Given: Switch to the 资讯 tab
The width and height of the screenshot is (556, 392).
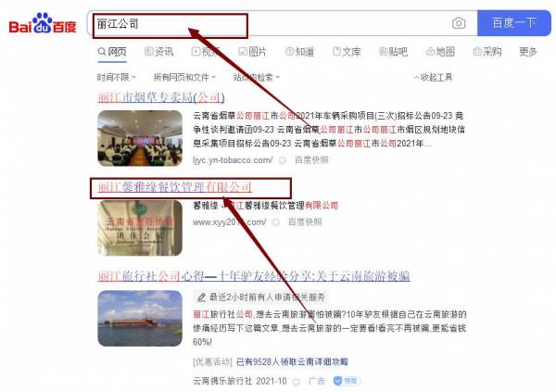Looking at the screenshot, I should coord(158,52).
